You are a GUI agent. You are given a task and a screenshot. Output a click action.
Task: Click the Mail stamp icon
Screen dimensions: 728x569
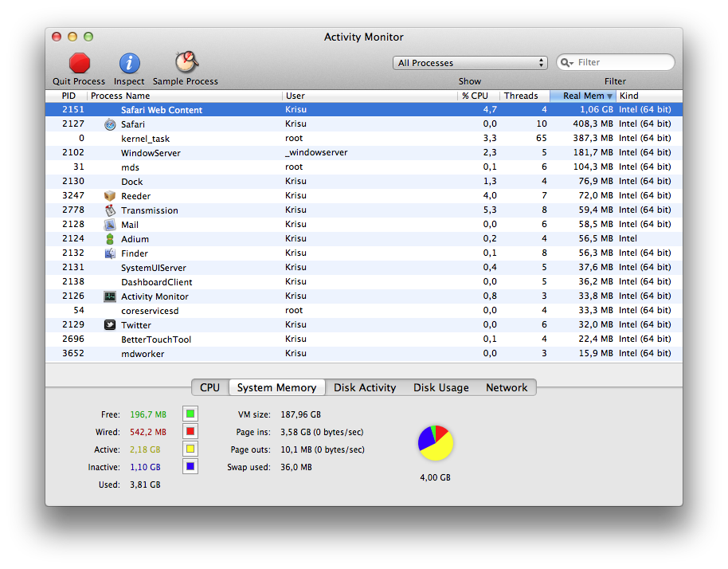pos(110,225)
